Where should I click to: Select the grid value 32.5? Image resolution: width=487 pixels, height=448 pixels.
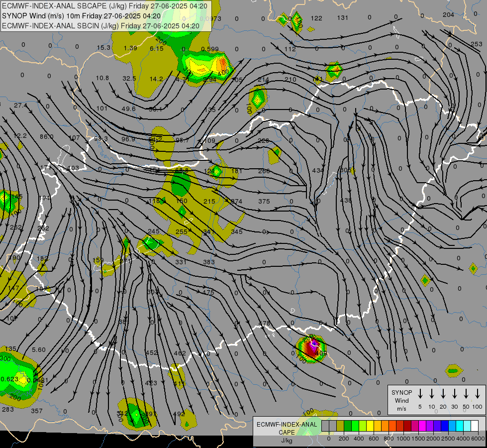click(129, 78)
